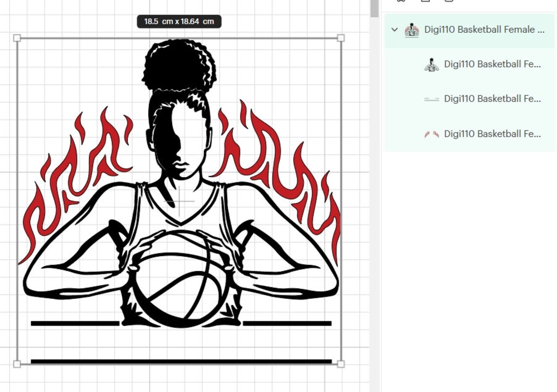Screen dimensions: 557x392
Task: Click the rightmost icon above the layers panel
Action: coord(449,1)
